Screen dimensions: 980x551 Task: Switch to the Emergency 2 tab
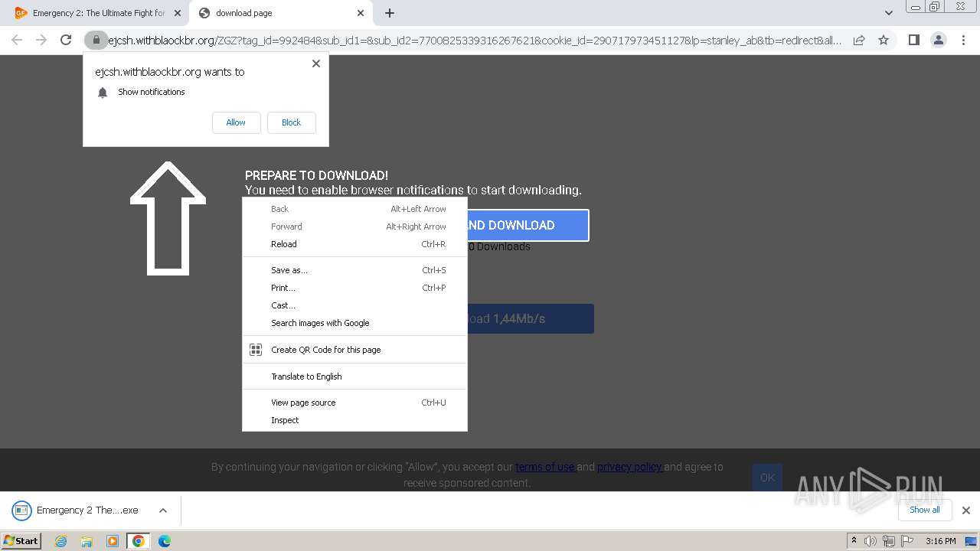(x=98, y=13)
